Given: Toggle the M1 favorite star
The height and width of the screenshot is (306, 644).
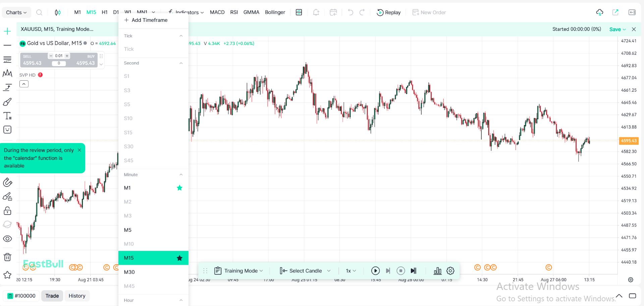Looking at the screenshot, I should click(x=179, y=188).
